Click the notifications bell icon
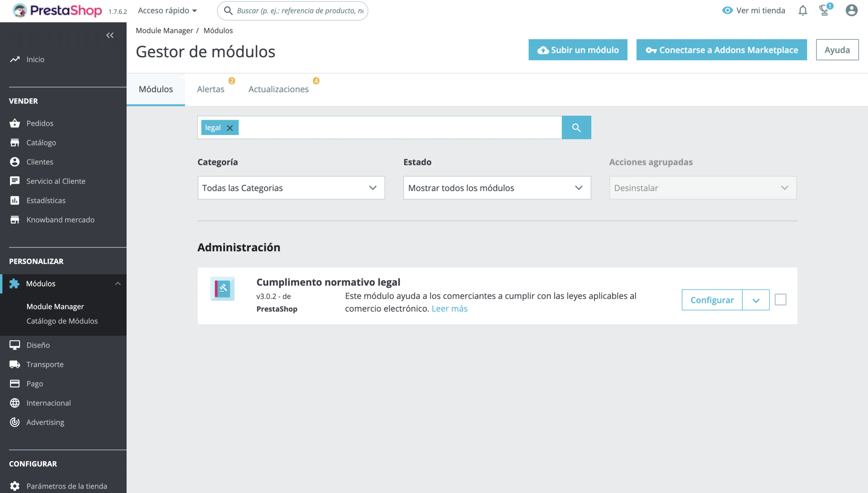The width and height of the screenshot is (868, 493). coord(802,10)
